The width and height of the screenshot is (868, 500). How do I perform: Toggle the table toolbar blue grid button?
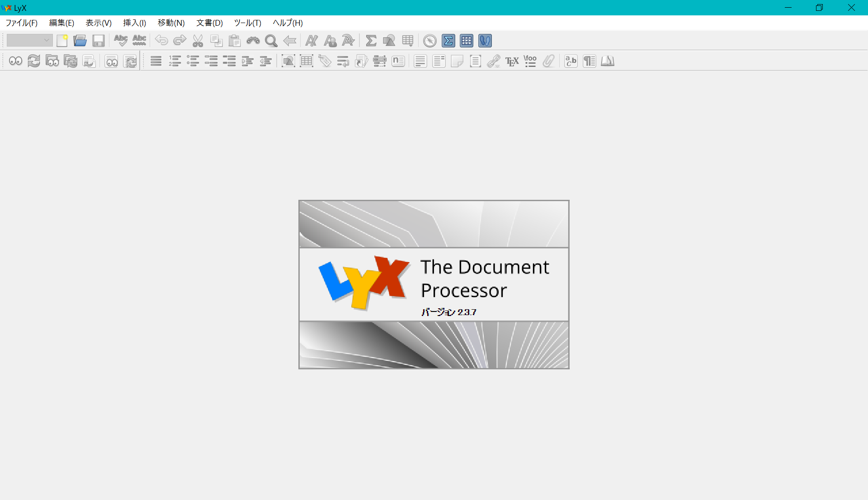(467, 41)
